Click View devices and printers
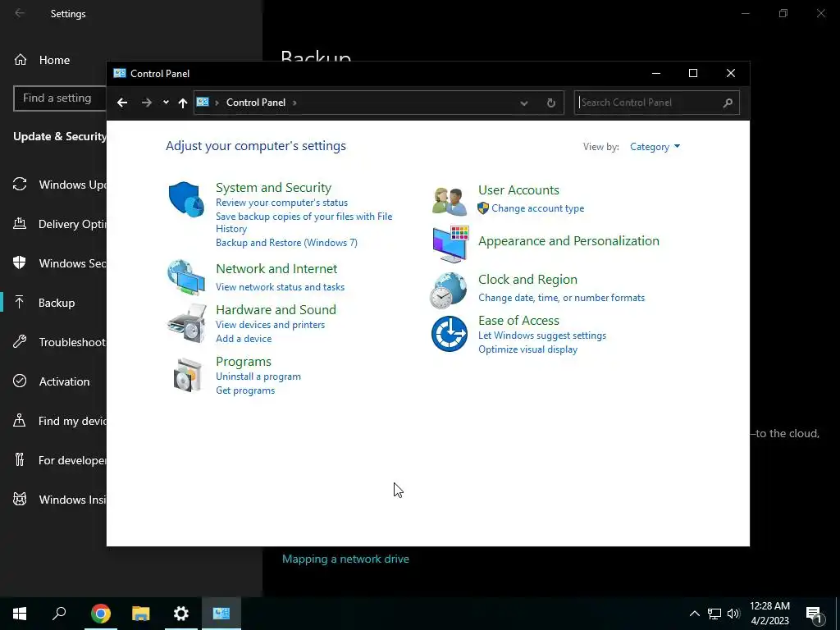Screen dimensions: 840x630 [270, 325]
